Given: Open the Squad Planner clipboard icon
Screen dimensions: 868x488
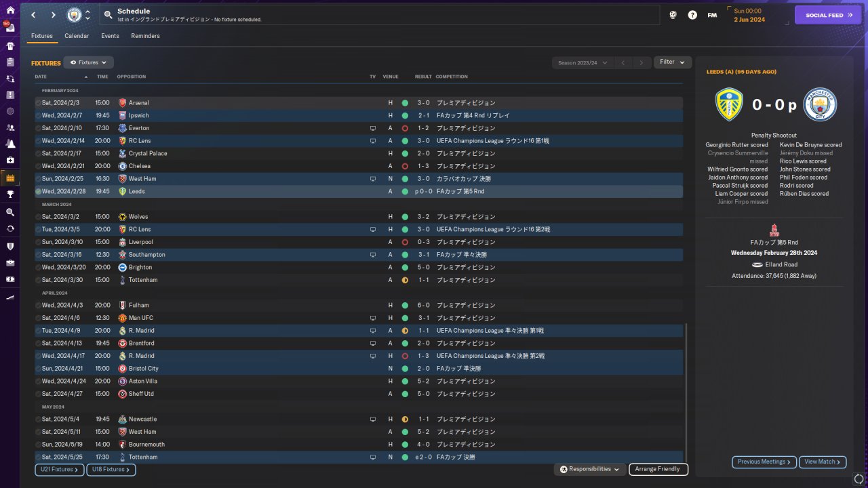Looking at the screenshot, I should (10, 62).
